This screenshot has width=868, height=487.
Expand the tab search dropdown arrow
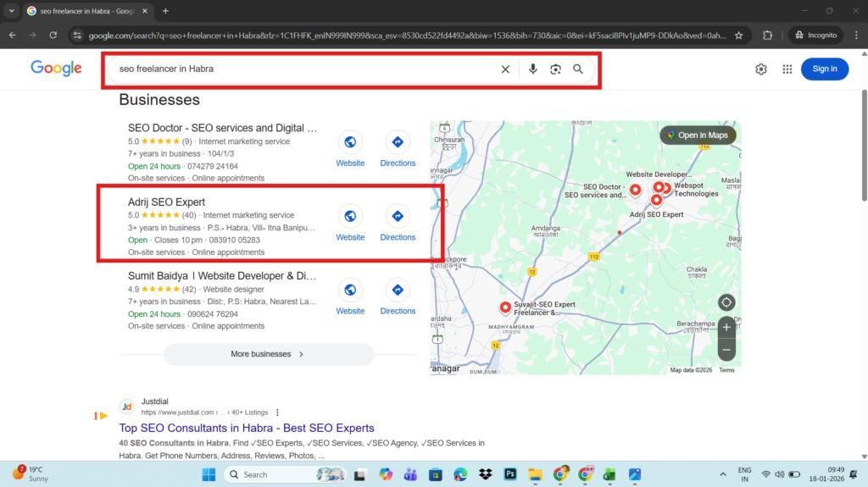pyautogui.click(x=12, y=11)
